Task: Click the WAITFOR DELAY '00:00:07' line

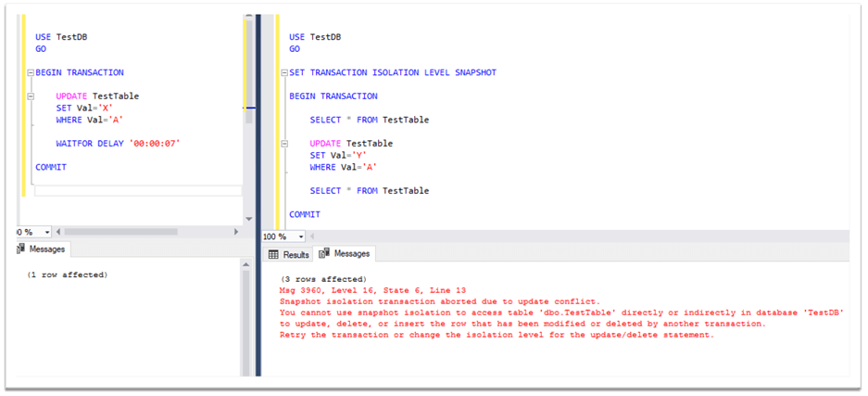Action: [x=118, y=144]
